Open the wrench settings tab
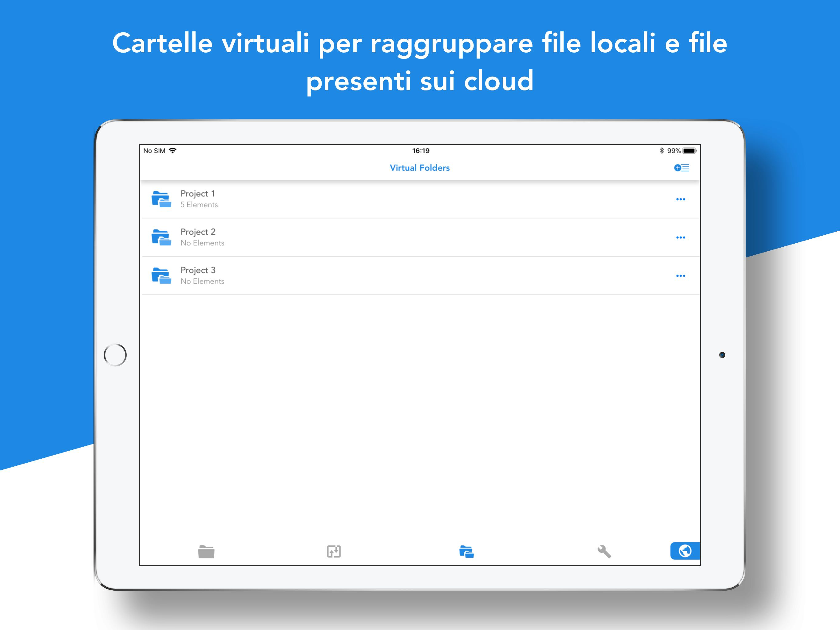 [x=604, y=551]
